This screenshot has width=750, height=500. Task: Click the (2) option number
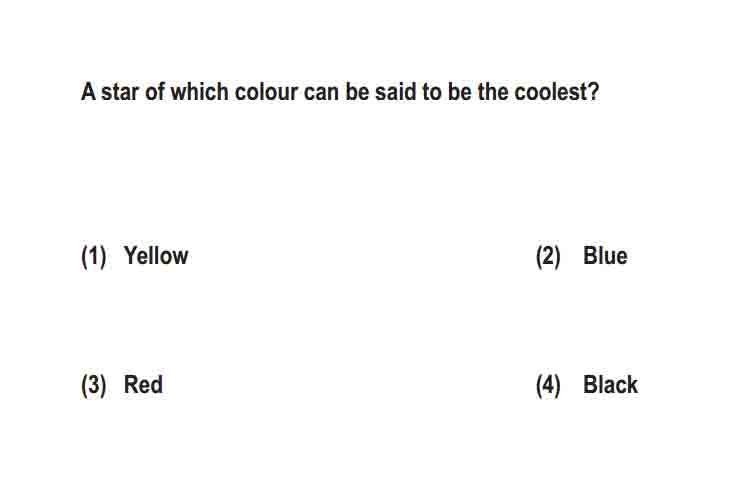pyautogui.click(x=548, y=256)
